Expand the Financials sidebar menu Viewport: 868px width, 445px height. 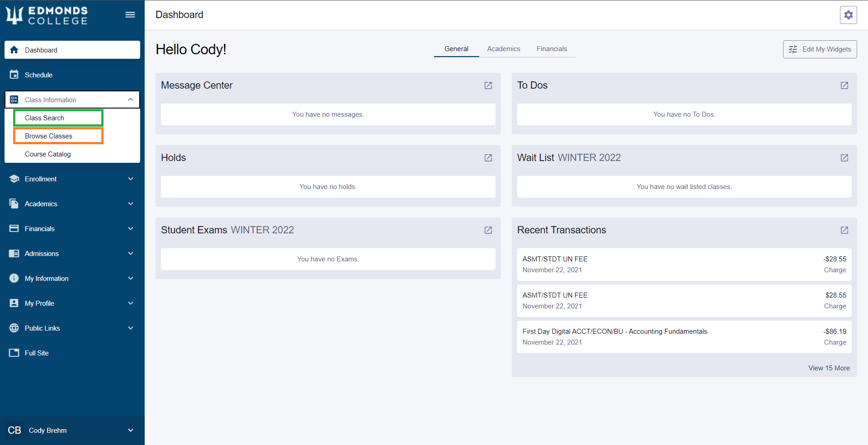pos(72,229)
